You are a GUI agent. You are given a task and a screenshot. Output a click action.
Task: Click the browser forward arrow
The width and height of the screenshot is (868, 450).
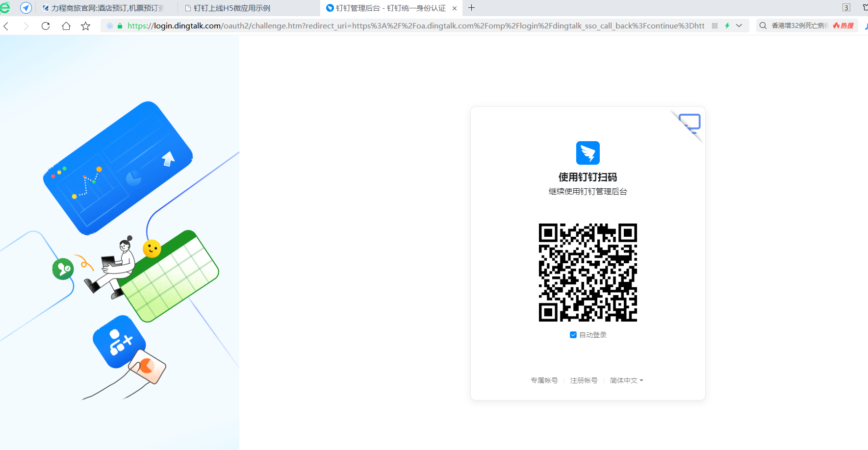tap(26, 26)
